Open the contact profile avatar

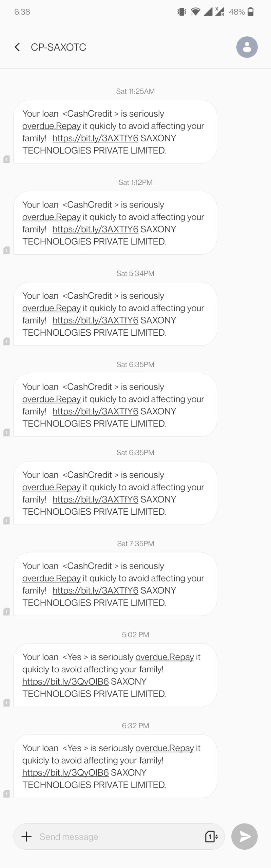tap(247, 47)
